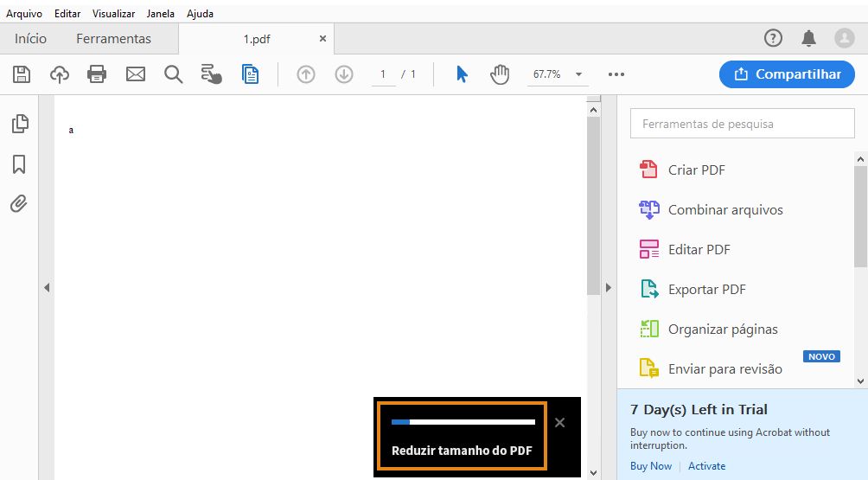Collapse the right tools pane arrow

[609, 287]
